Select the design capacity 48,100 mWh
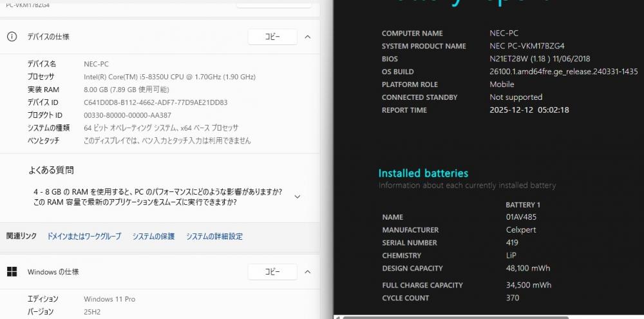 [528, 268]
